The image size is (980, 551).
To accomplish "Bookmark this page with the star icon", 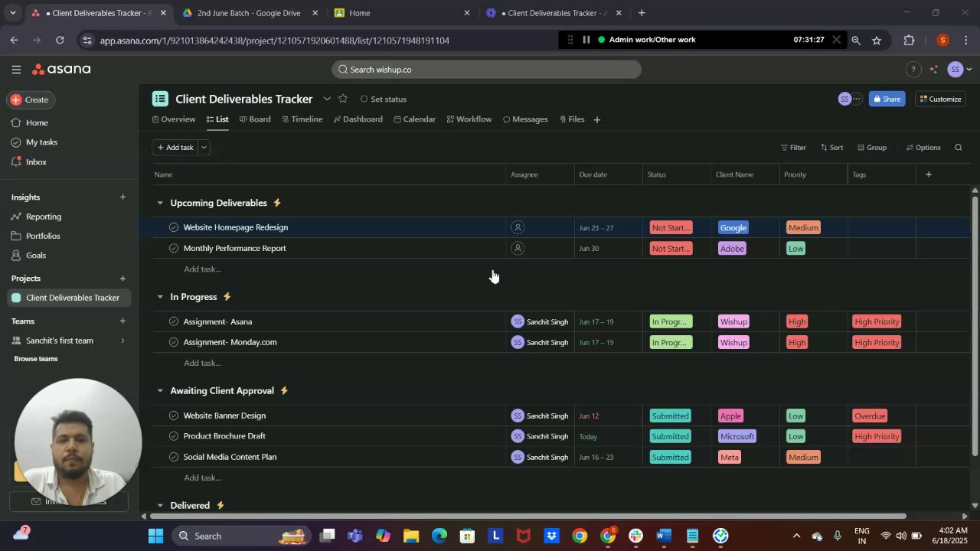I will (877, 40).
